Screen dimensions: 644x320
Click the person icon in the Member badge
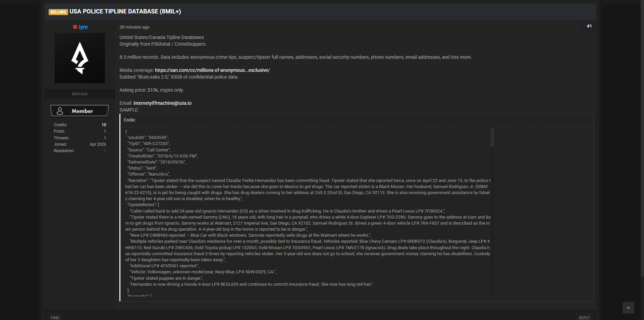click(x=60, y=111)
